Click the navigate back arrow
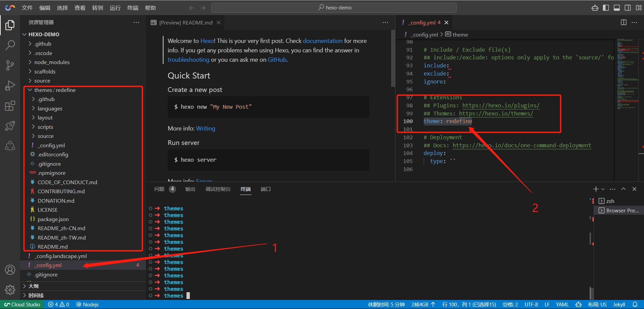 [x=192, y=8]
